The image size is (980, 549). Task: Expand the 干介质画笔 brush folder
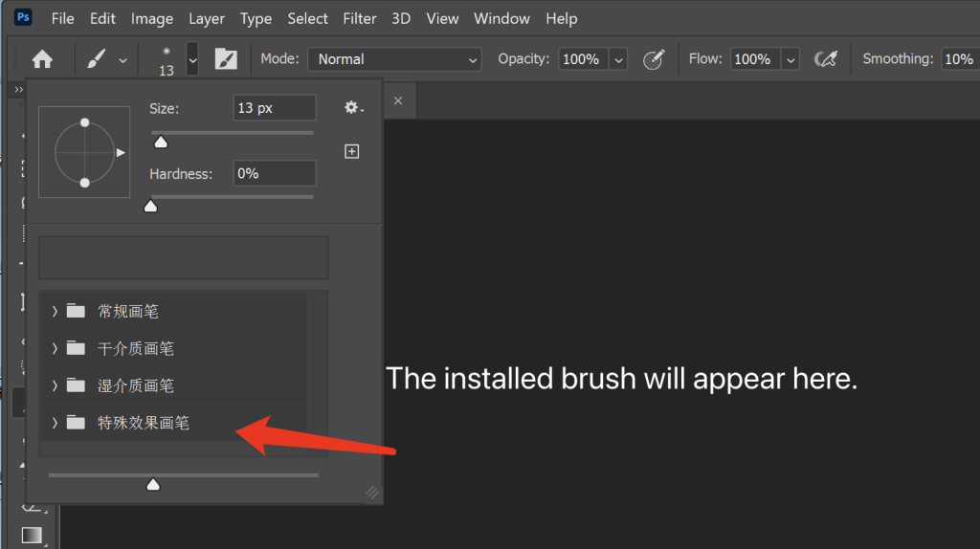(x=55, y=348)
